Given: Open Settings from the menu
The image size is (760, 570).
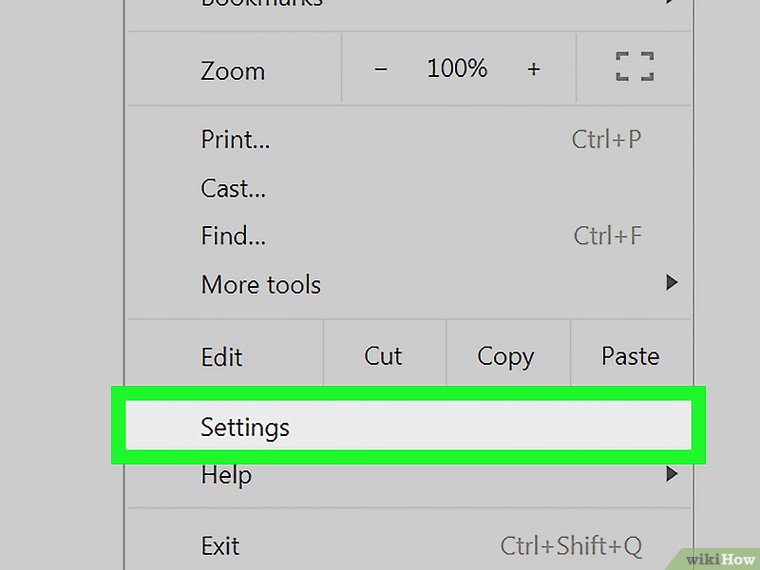Looking at the screenshot, I should 246,428.
